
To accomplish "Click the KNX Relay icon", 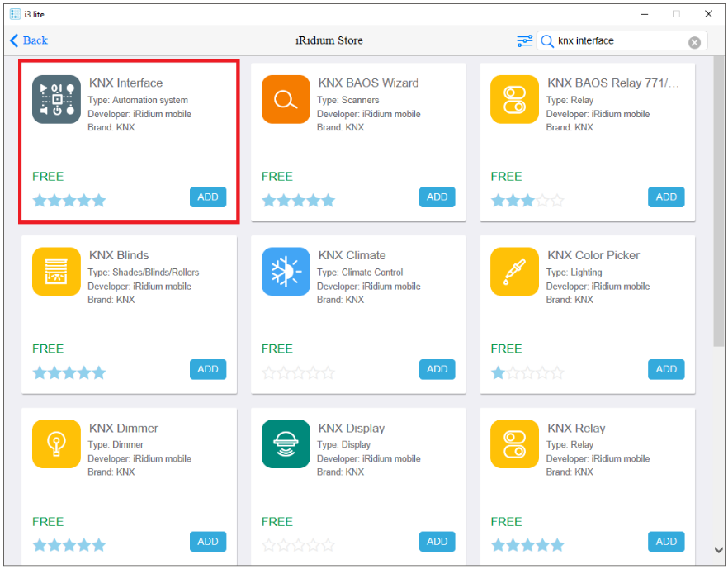I will [514, 444].
